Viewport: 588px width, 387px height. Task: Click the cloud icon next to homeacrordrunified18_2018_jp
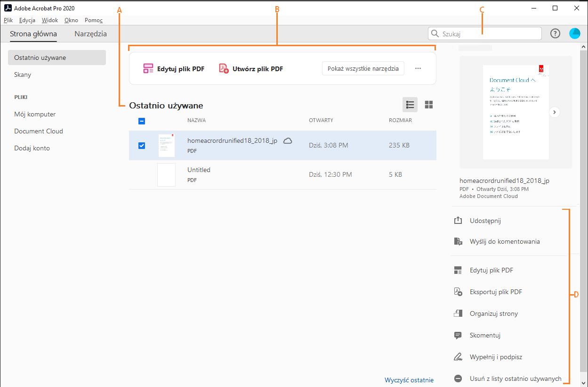(x=287, y=140)
